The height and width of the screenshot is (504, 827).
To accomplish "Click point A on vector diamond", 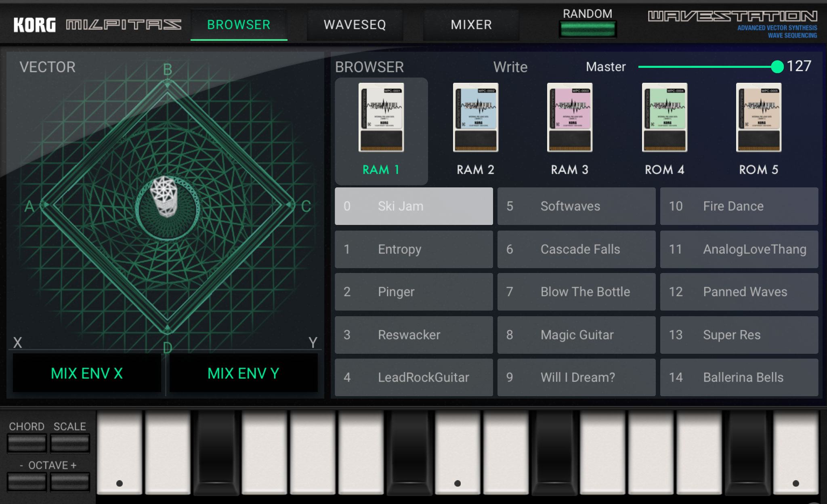I will pos(29,206).
